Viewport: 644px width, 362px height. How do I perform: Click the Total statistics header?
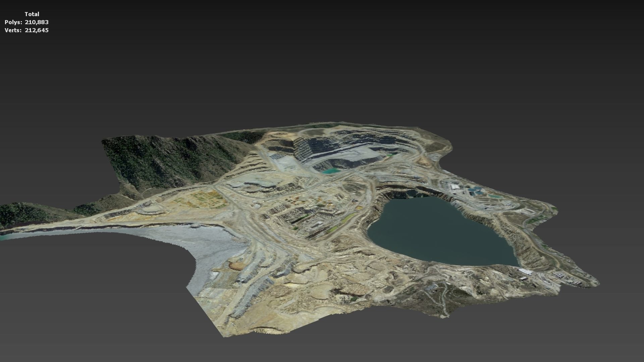point(32,14)
